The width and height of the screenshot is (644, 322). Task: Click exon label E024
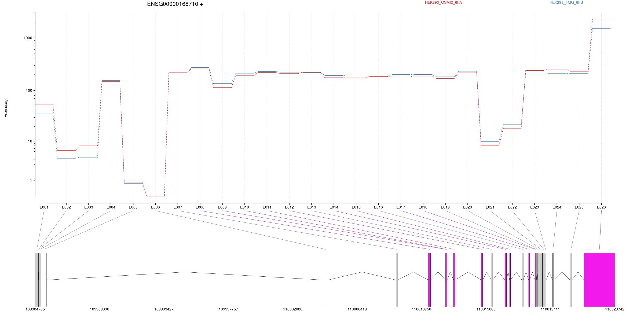click(557, 207)
